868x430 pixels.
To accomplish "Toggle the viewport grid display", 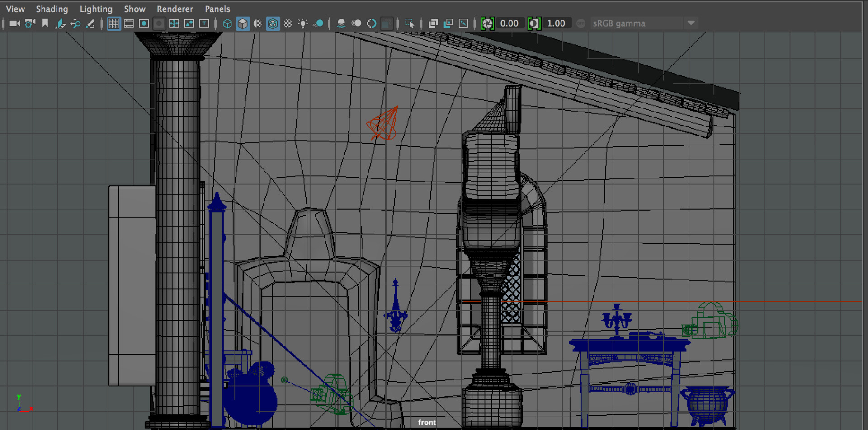I will pos(114,23).
